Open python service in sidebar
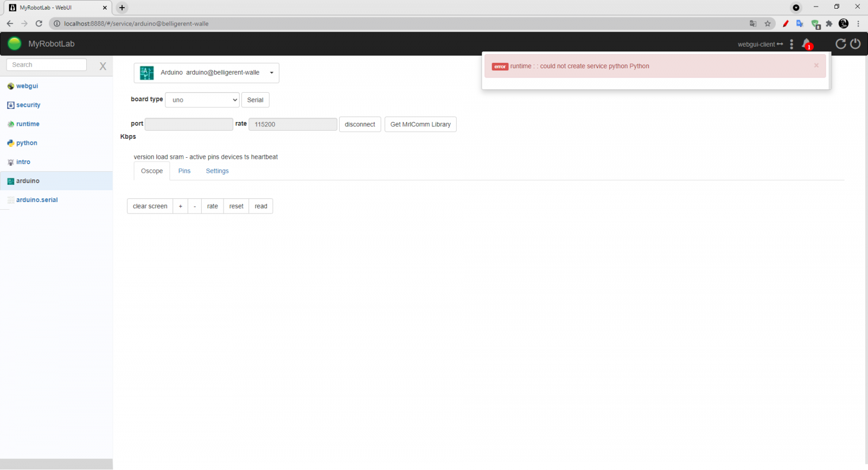This screenshot has height=470, width=868. [x=27, y=143]
